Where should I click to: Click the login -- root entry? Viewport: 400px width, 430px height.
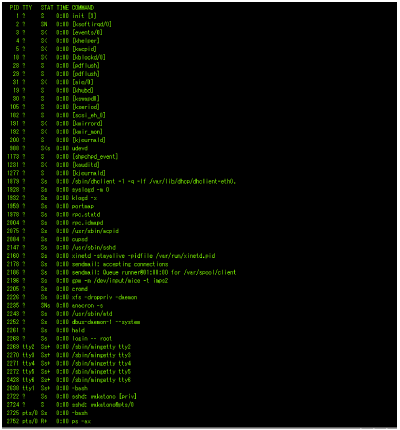[92, 338]
